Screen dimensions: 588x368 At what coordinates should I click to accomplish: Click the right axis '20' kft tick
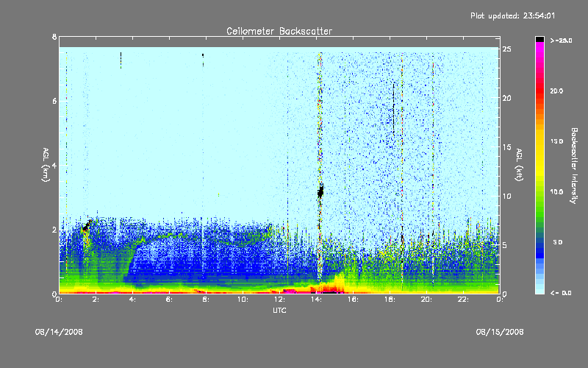(x=507, y=98)
